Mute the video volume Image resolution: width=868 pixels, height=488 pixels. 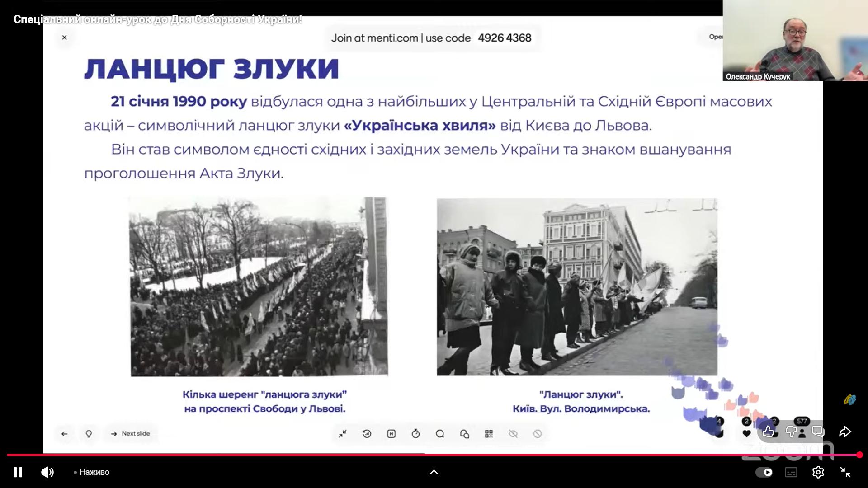(x=47, y=472)
